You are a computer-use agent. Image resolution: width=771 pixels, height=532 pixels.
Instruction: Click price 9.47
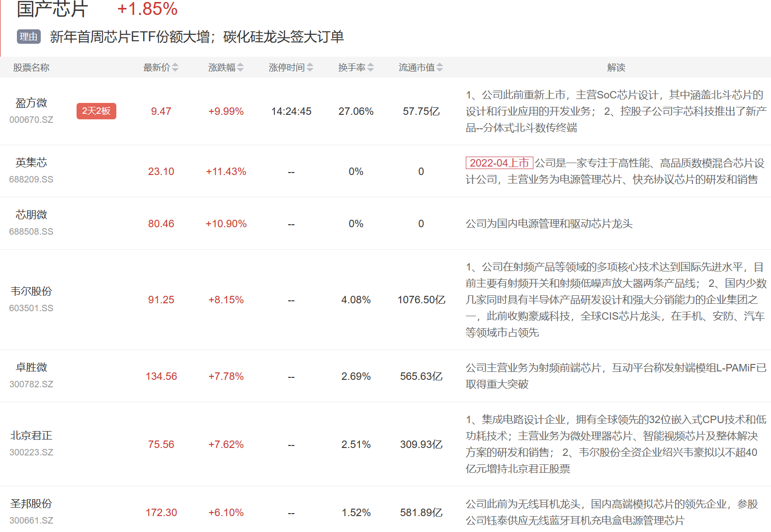161,111
